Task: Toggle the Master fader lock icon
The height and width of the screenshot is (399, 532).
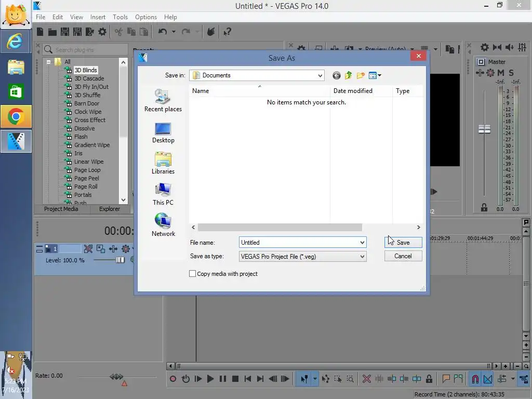Action: coord(484,207)
